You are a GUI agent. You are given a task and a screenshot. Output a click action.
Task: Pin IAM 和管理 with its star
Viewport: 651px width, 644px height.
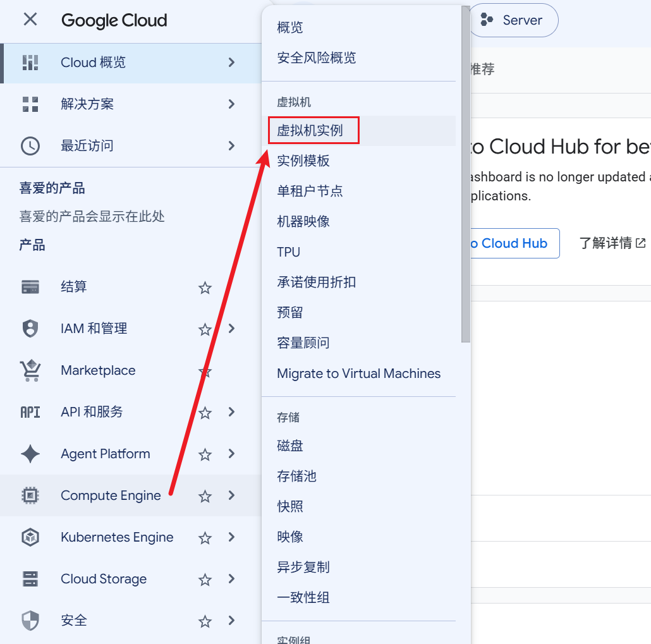pyautogui.click(x=205, y=330)
